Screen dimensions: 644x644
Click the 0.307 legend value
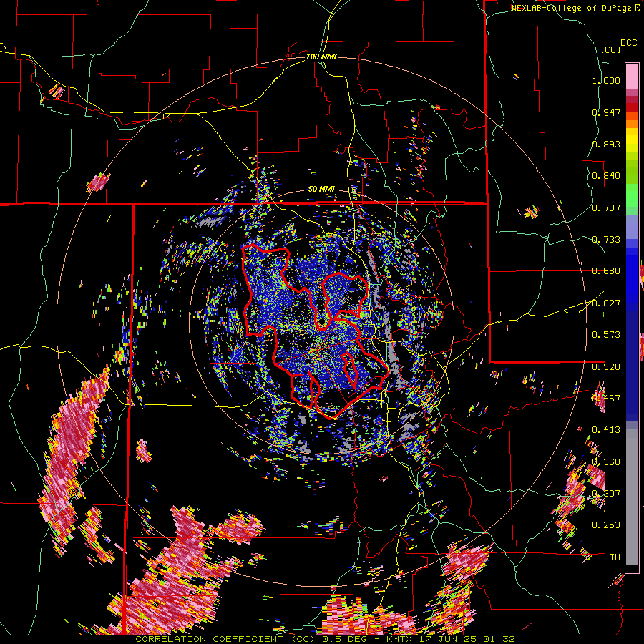[606, 494]
